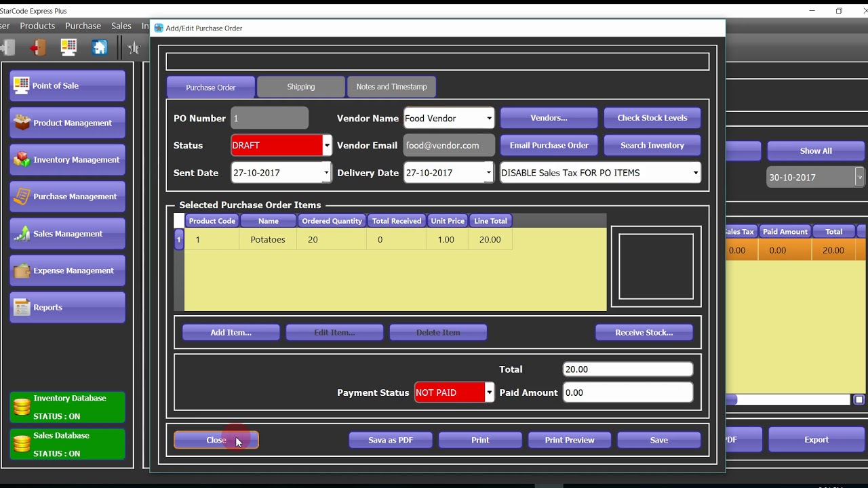Screen dimensions: 868x488
Task: Click the Vendor Email field
Action: (x=449, y=145)
